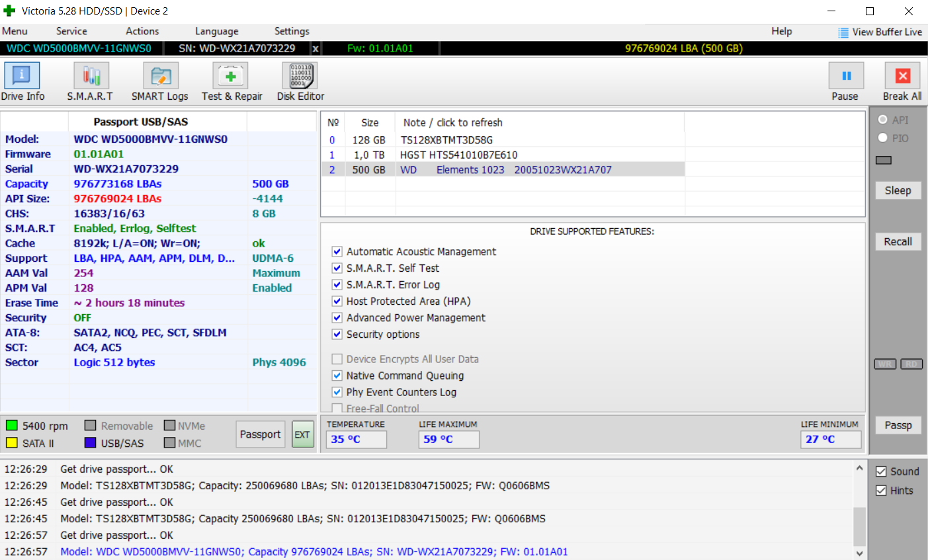Click the blue USB/SAS indicator
928x560 pixels.
(90, 442)
